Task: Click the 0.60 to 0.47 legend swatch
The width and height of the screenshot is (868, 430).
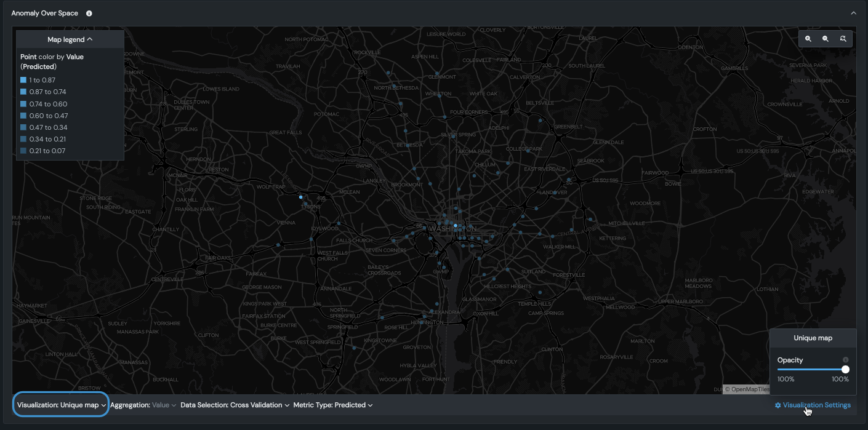Action: 23,116
